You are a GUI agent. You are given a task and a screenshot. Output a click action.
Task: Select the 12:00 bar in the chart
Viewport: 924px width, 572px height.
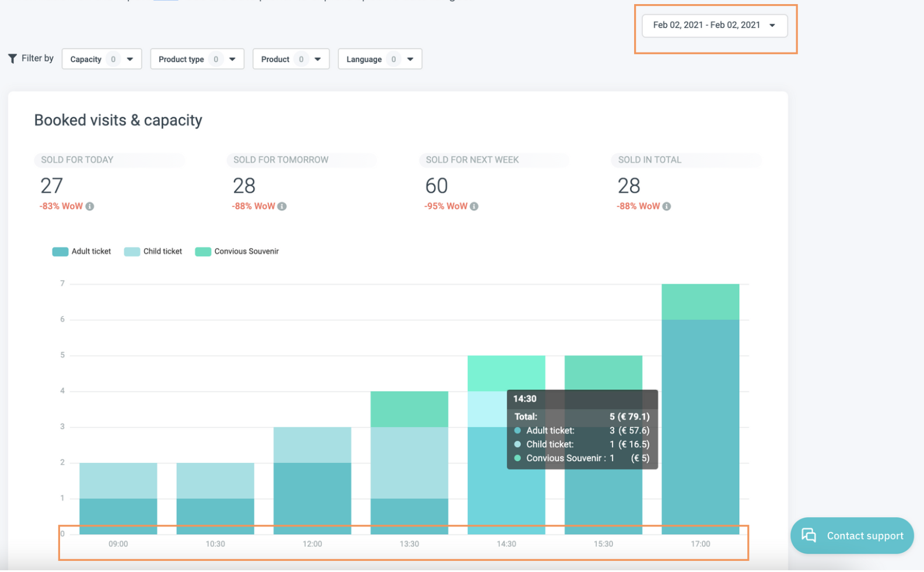point(312,482)
